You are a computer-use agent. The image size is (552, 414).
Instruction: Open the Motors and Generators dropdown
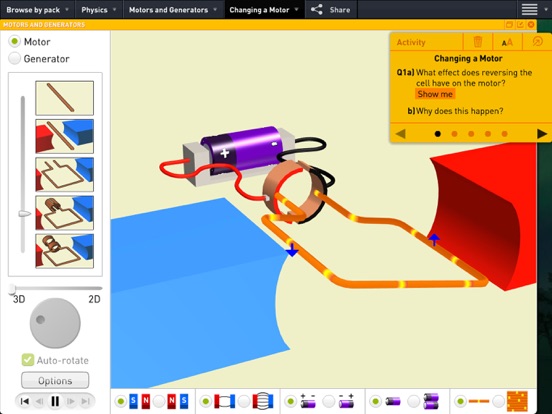(x=173, y=10)
